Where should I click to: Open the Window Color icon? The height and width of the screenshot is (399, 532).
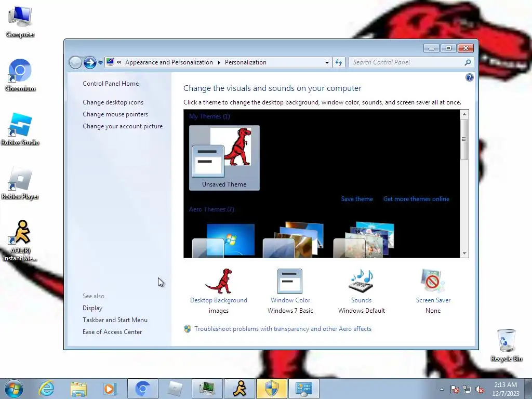(290, 281)
